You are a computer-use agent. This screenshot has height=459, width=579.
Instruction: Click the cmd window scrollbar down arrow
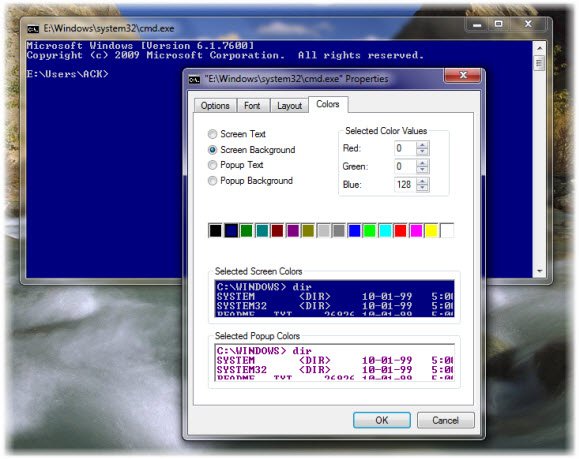539,271
